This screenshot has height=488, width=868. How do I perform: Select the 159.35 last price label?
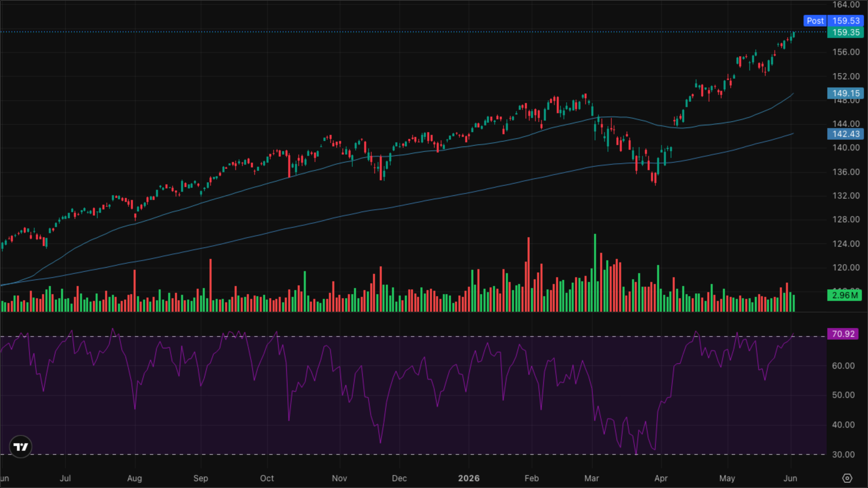[846, 33]
